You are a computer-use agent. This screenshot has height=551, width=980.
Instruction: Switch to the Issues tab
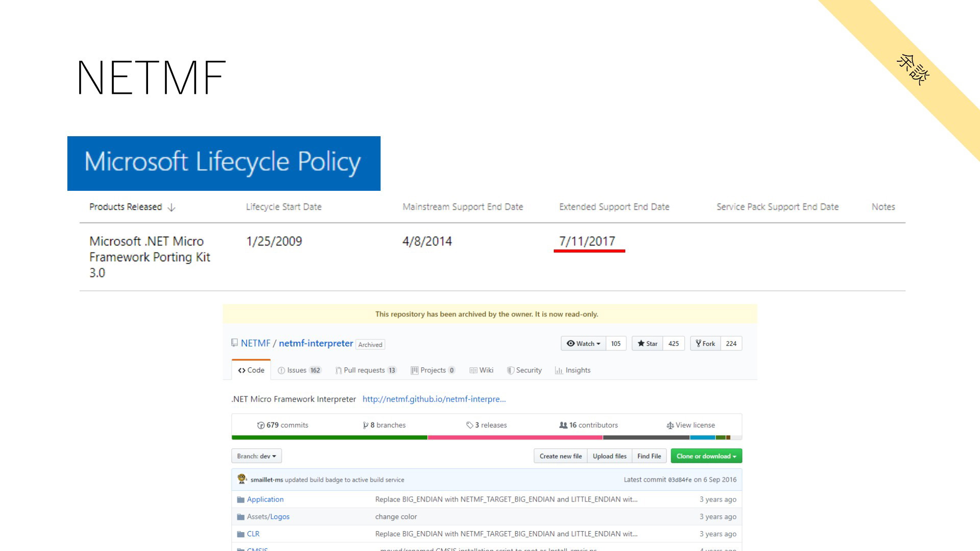point(300,370)
